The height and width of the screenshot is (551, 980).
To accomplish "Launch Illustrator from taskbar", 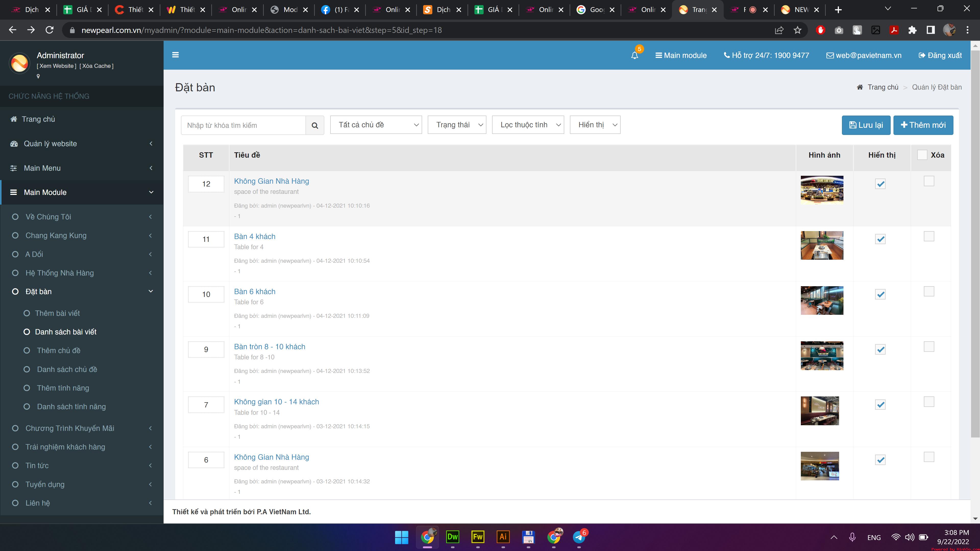I will [503, 537].
